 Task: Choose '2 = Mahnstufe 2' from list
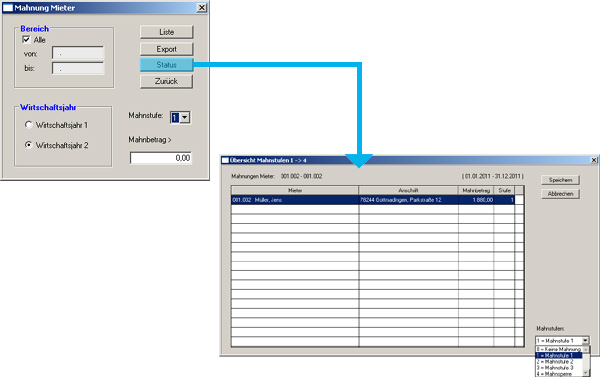click(x=559, y=362)
